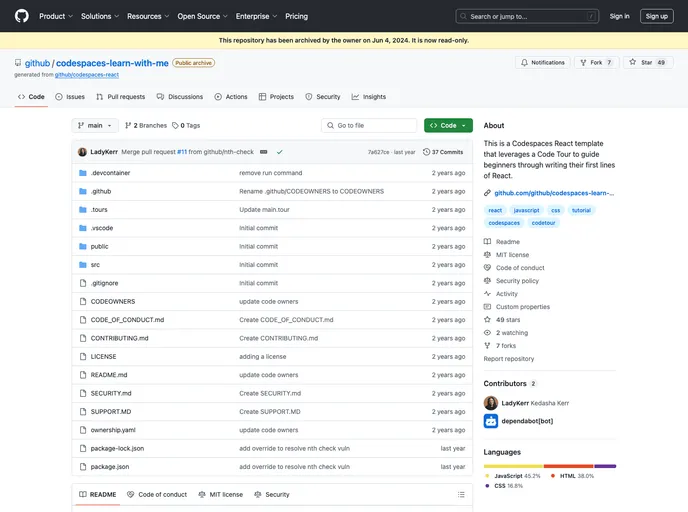View 7 forks link
The width and height of the screenshot is (688, 512).
(505, 346)
